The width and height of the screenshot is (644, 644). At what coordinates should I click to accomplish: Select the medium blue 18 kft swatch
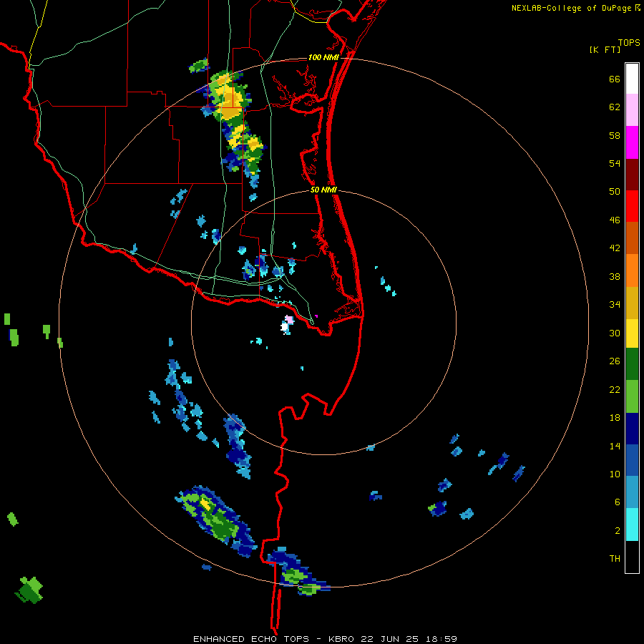point(632,460)
